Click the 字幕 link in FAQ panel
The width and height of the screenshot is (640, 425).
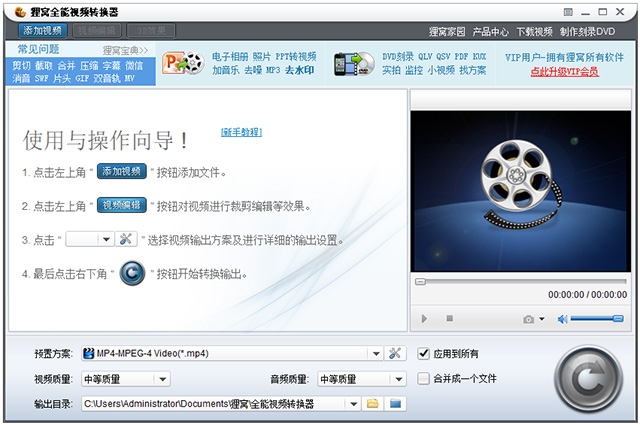coord(111,66)
